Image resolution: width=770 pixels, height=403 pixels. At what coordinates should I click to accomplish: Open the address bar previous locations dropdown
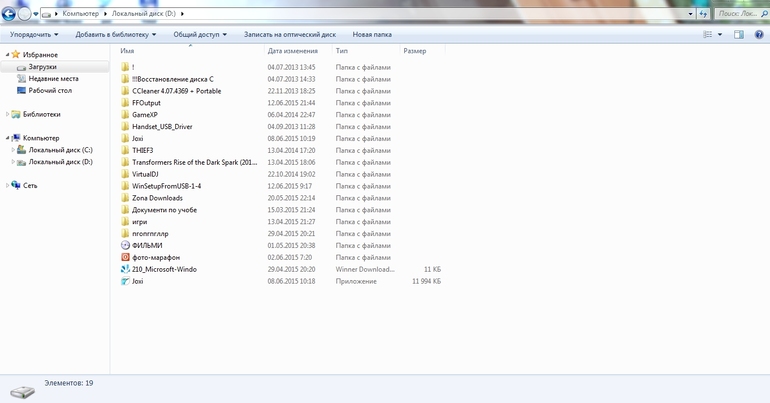(690, 14)
